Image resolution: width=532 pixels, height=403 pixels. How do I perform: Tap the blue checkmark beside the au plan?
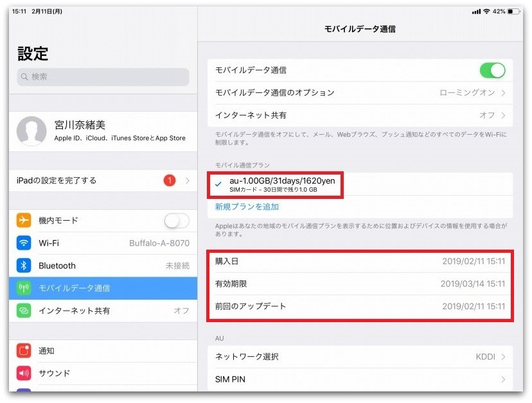click(218, 184)
